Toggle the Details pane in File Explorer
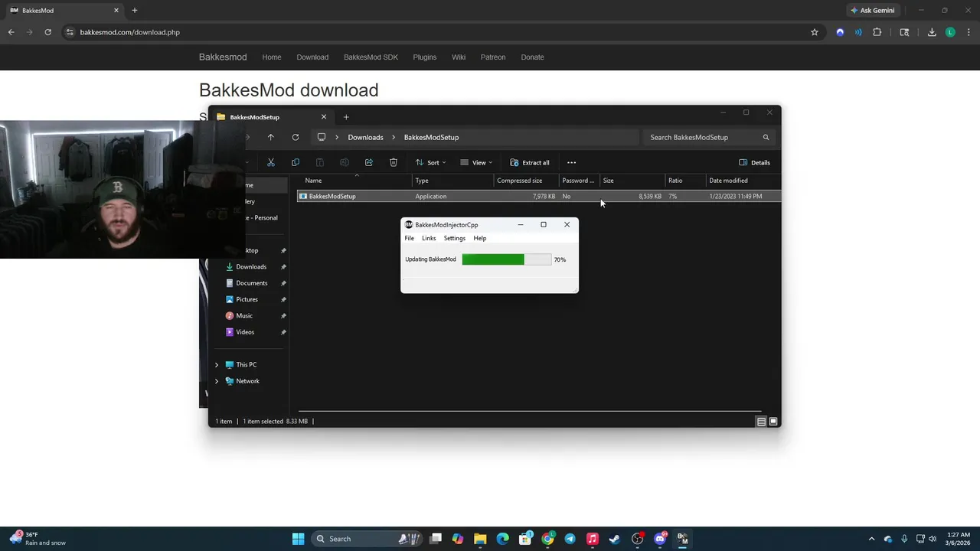The height and width of the screenshot is (551, 980). coord(754,162)
